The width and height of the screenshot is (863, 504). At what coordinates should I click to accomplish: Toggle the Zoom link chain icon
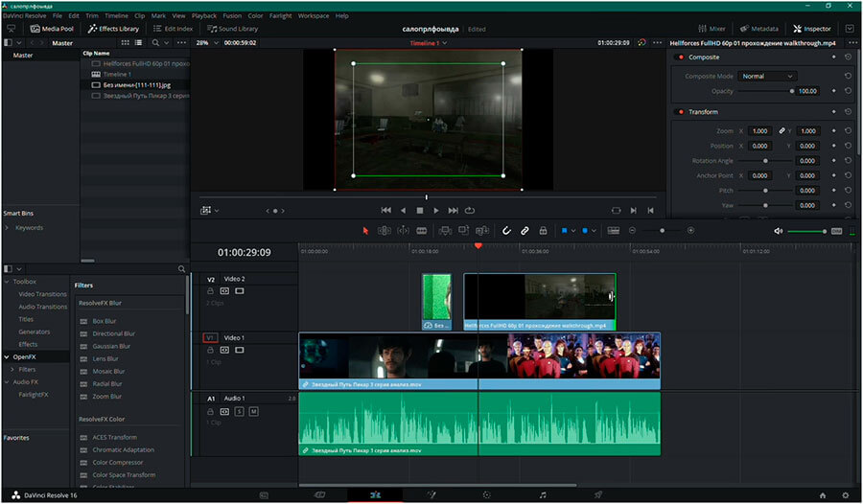pyautogui.click(x=781, y=131)
